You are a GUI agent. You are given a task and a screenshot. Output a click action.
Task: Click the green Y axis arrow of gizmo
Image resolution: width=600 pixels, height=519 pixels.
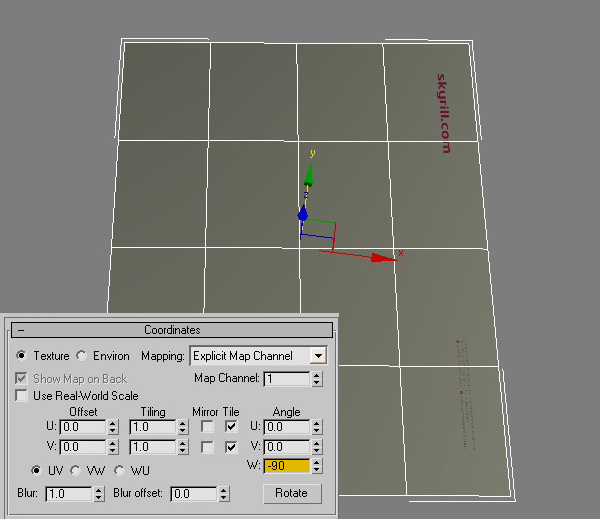tap(310, 177)
